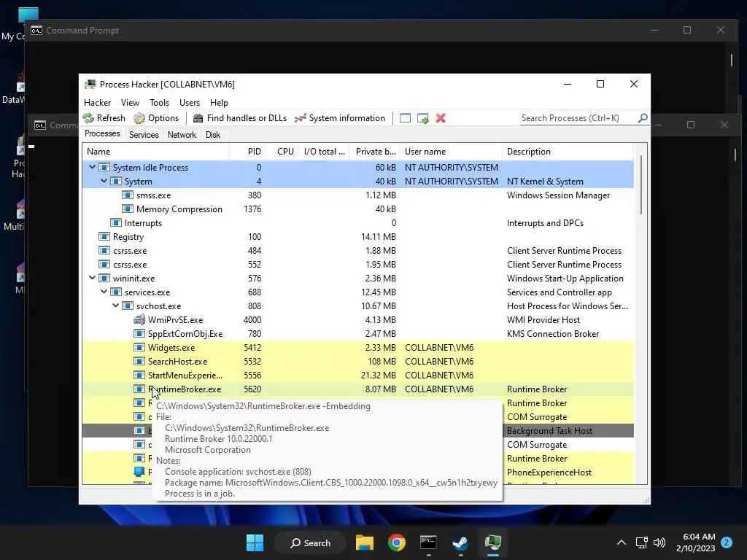Click icon of csrss.exe with PID 484
Image resolution: width=747 pixels, height=560 pixels.
pyautogui.click(x=104, y=251)
